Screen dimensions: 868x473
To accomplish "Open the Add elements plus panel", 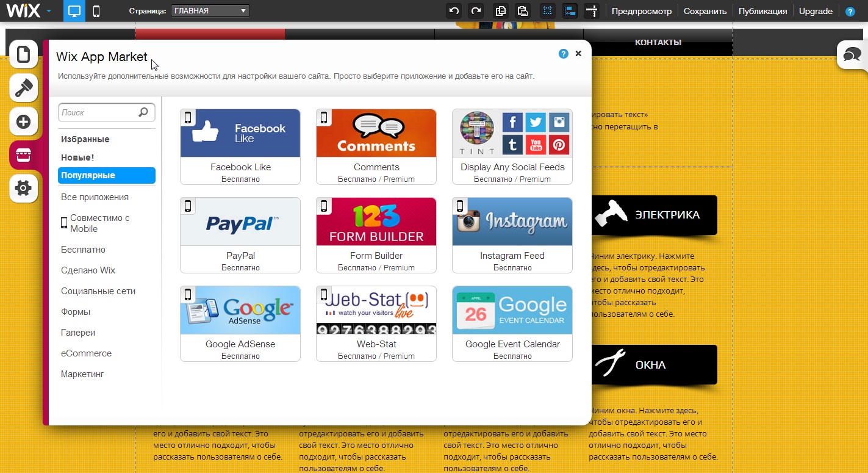I will (24, 121).
